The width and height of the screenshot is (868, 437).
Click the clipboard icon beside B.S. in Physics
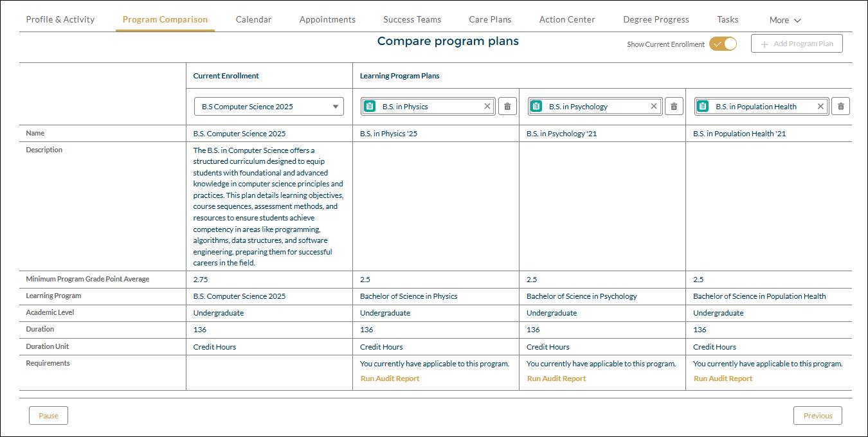370,107
